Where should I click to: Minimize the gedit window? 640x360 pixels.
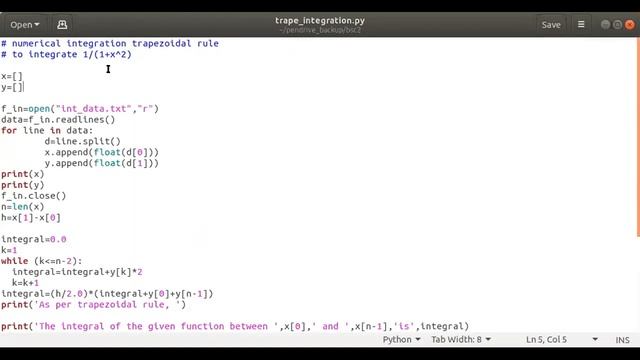(x=605, y=24)
